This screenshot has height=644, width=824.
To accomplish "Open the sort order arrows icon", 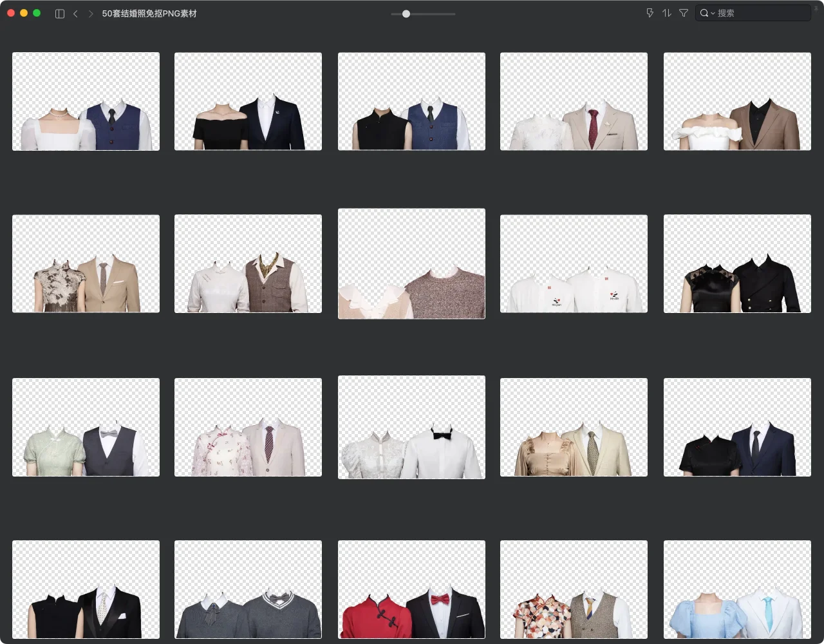I will [666, 13].
